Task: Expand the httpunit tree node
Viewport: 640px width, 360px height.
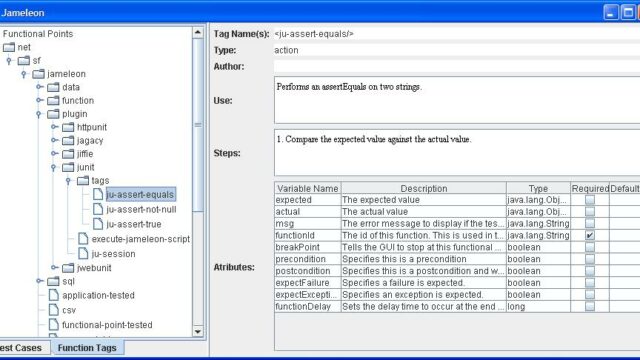Action: (x=54, y=127)
